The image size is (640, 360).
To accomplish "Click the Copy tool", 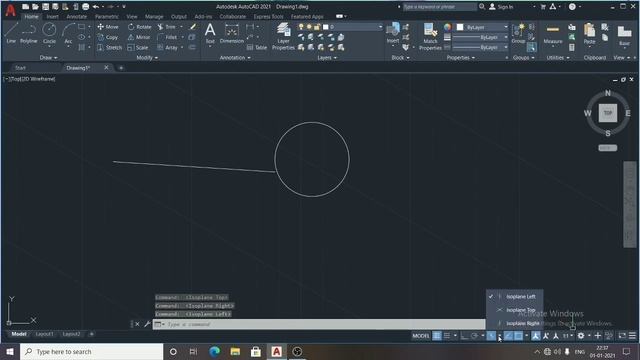I will [108, 37].
